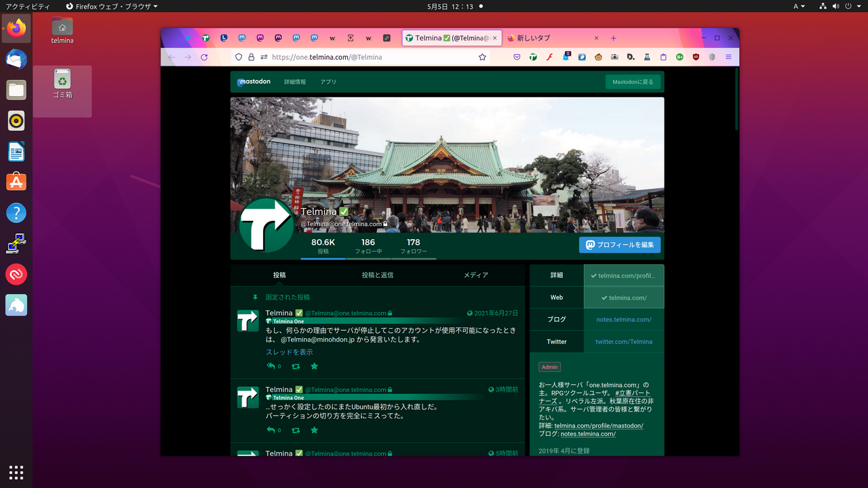This screenshot has width=868, height=488.
Task: Open the input method indicator menu
Action: pyautogui.click(x=799, y=6)
